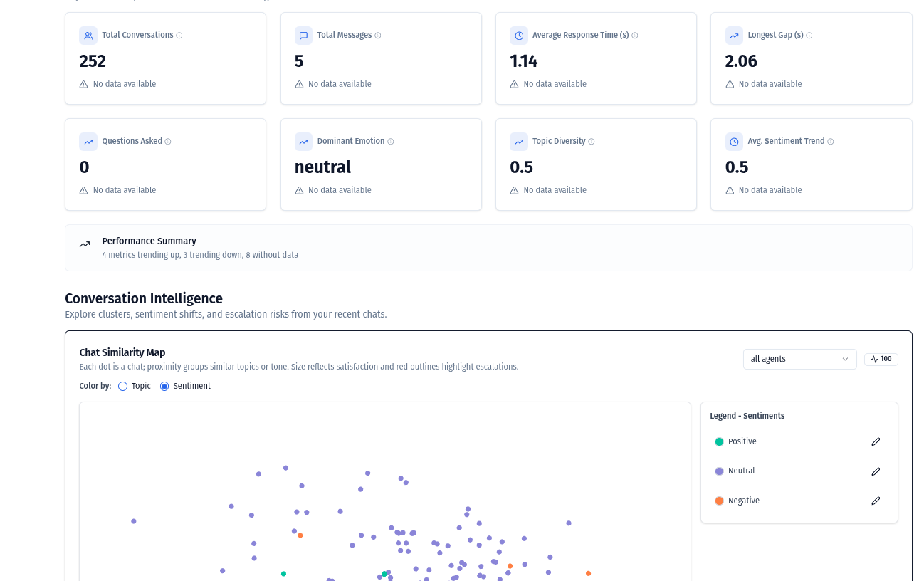This screenshot has height=581, width=924.
Task: Click the Total Messages chat bubble icon
Action: click(303, 35)
